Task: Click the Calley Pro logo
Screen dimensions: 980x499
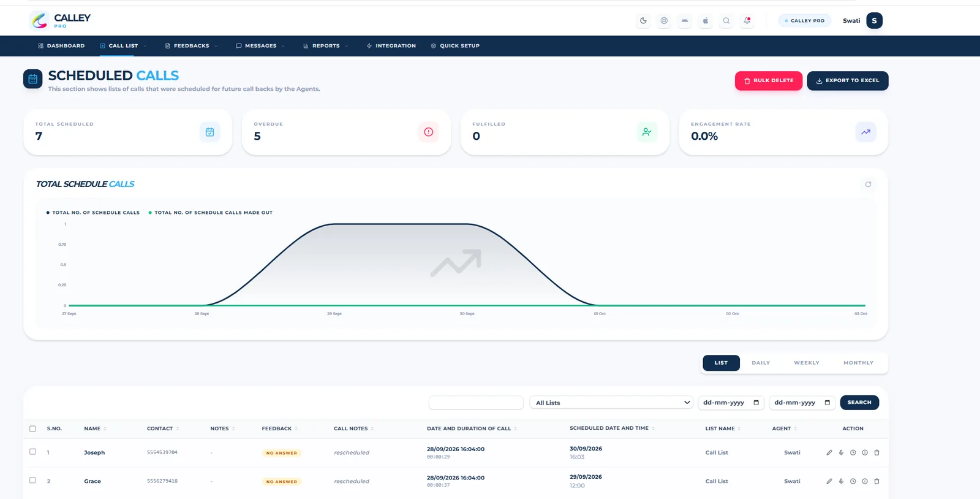Action: (61, 21)
